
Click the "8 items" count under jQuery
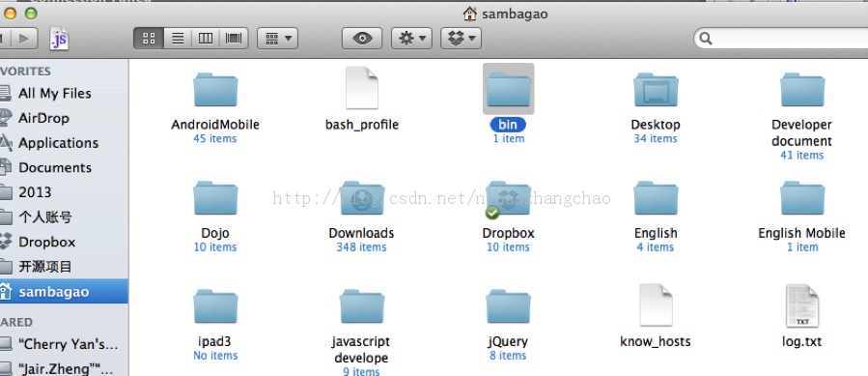(508, 356)
